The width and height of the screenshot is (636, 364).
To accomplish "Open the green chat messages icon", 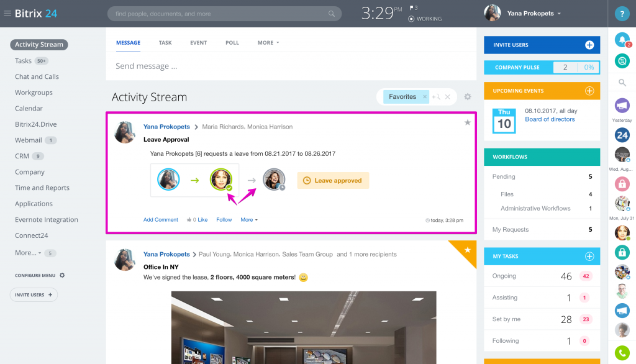I will point(622,61).
